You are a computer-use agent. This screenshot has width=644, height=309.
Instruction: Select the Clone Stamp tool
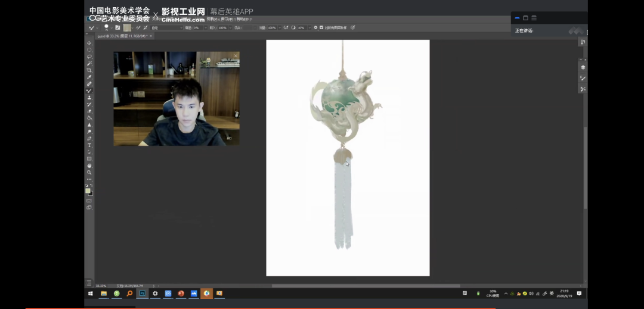[89, 98]
